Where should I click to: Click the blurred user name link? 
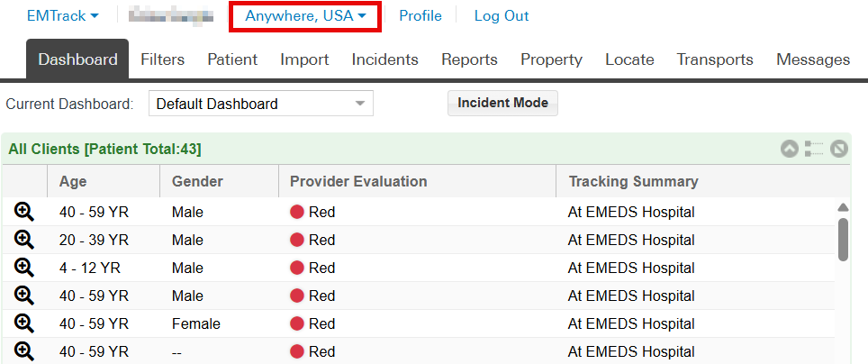(170, 16)
